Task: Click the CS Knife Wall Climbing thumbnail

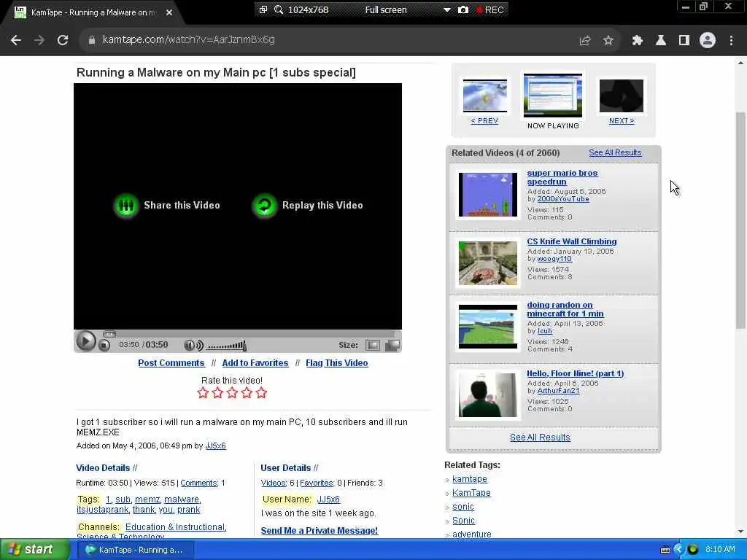Action: (488, 262)
